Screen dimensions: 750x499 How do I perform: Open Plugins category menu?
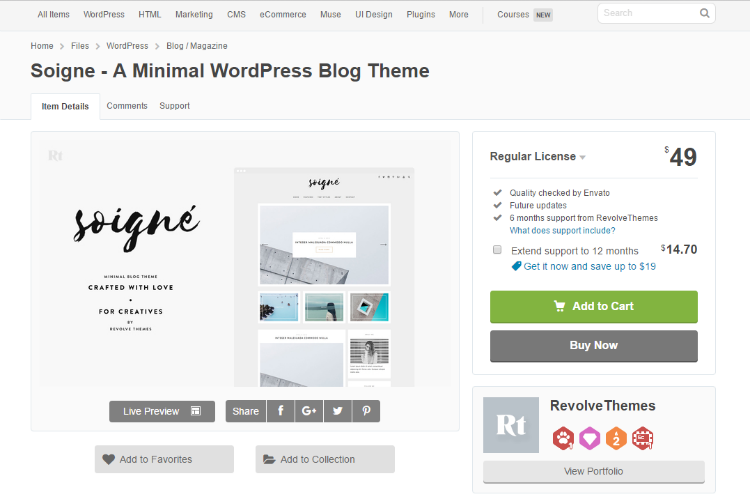click(421, 14)
